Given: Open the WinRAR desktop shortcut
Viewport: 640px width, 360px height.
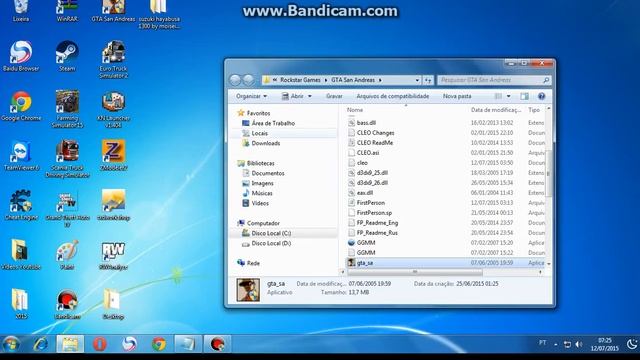Looking at the screenshot, I should (x=67, y=10).
